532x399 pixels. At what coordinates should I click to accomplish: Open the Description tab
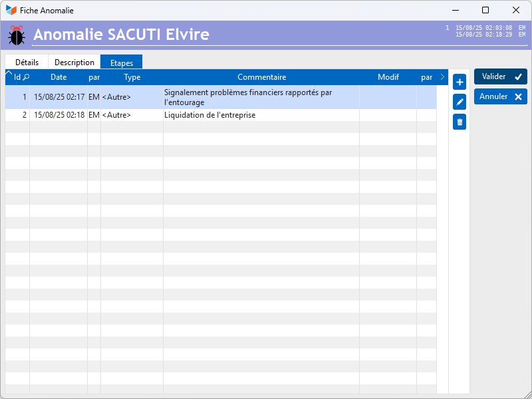[x=74, y=63]
